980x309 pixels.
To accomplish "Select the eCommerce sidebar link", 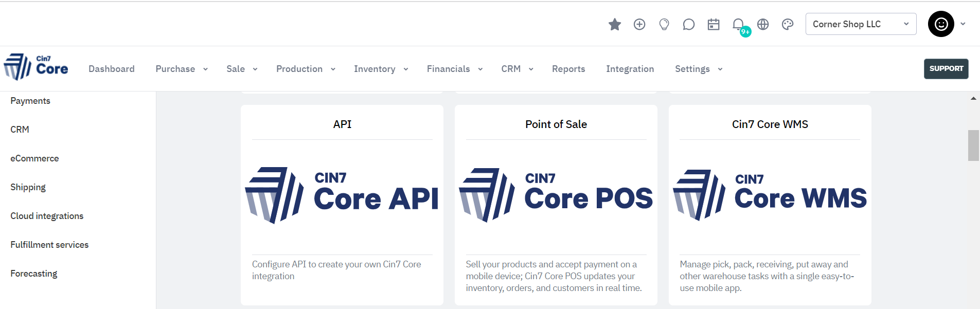I will click(x=34, y=158).
